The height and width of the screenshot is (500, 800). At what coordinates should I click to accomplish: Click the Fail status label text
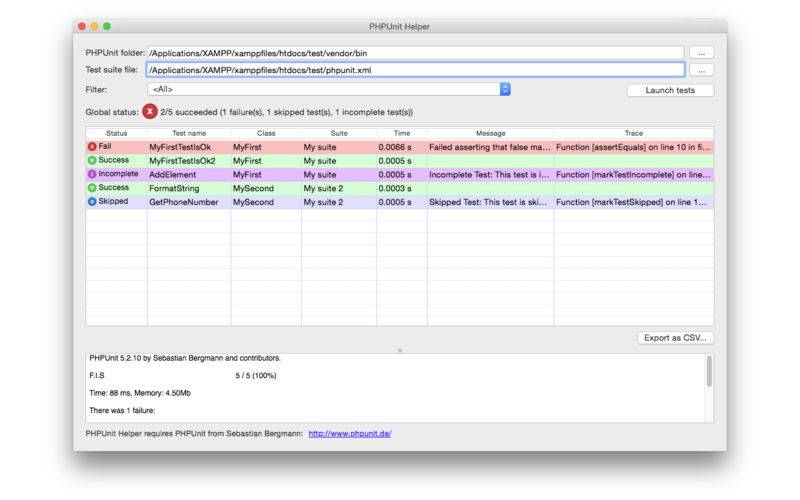tap(105, 146)
